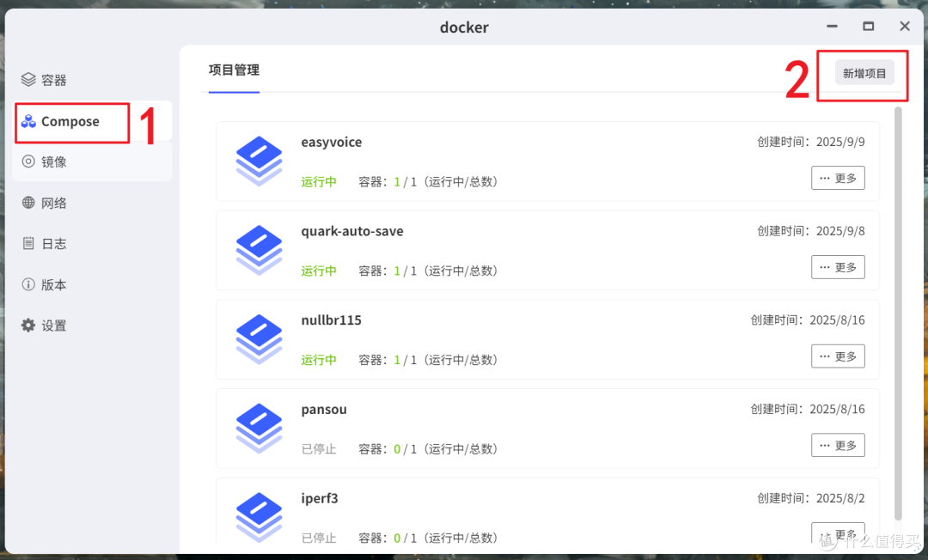928x560 pixels.
Task: Switch to the 项目管理 tab
Action: 234,70
